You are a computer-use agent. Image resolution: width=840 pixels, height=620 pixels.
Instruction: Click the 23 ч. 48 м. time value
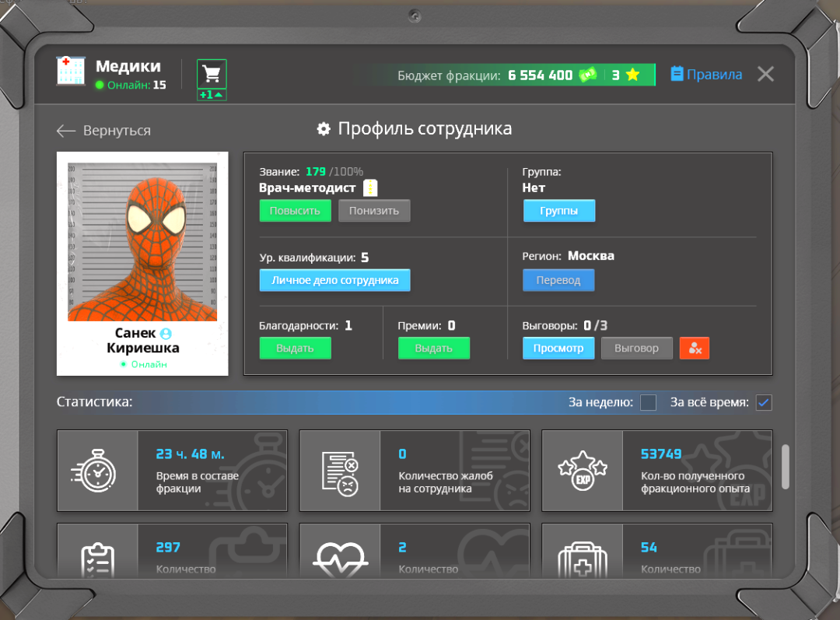[191, 454]
